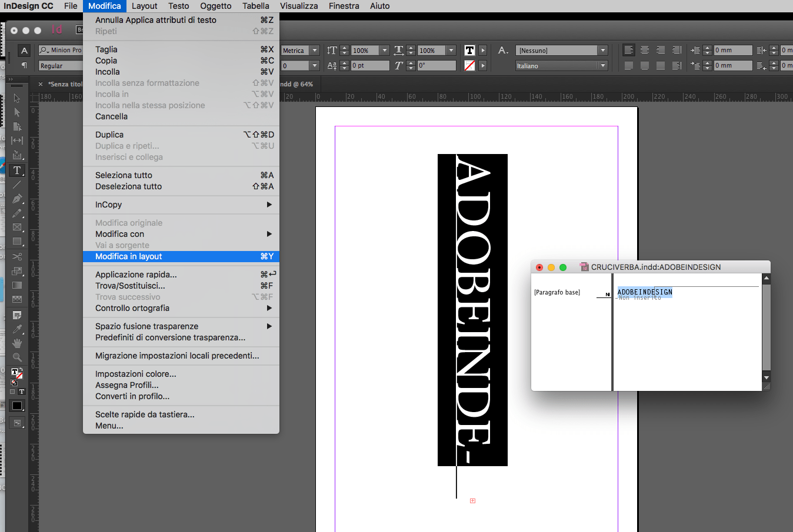Click the baseline shift 0 pt field

click(x=370, y=66)
